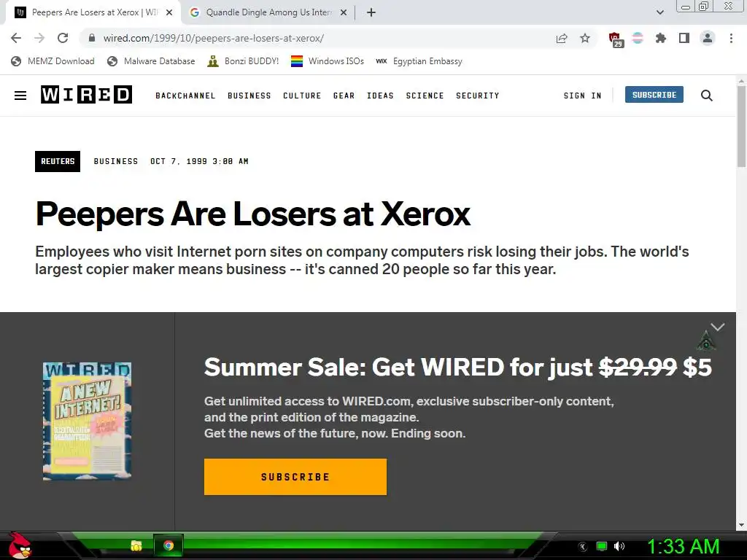The width and height of the screenshot is (747, 560).
Task: Open the Chrome profile avatar
Action: coord(708,38)
